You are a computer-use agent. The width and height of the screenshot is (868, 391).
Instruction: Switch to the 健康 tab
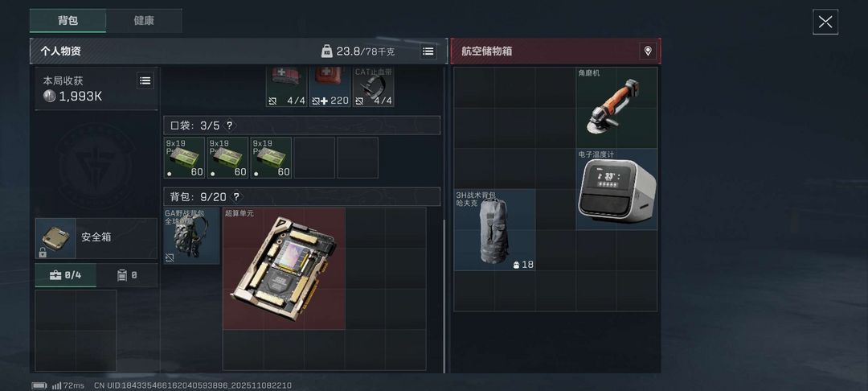(x=144, y=20)
